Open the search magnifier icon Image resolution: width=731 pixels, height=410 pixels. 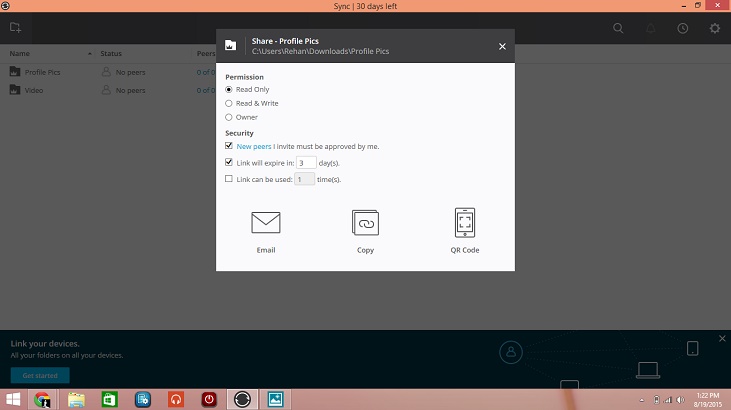click(619, 29)
